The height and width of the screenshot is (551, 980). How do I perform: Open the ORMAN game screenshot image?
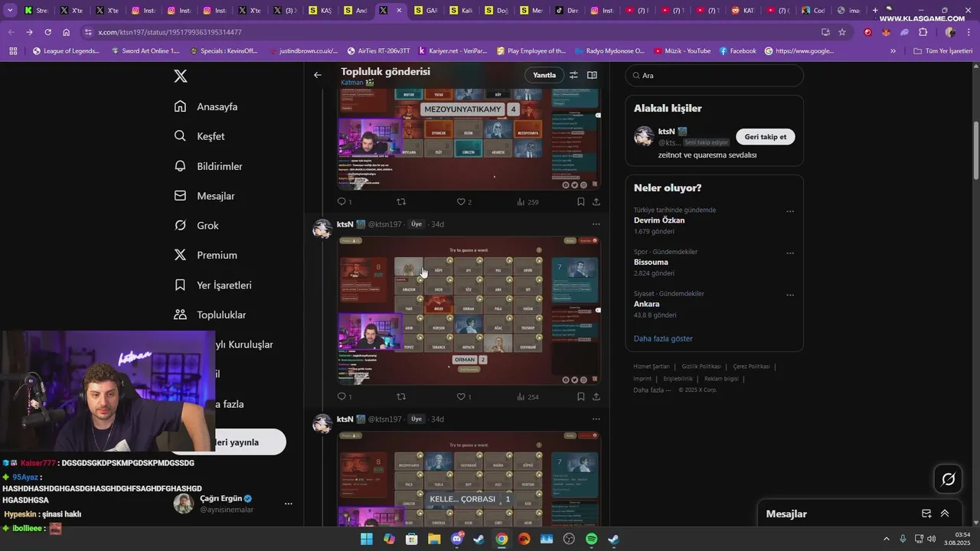tap(469, 311)
